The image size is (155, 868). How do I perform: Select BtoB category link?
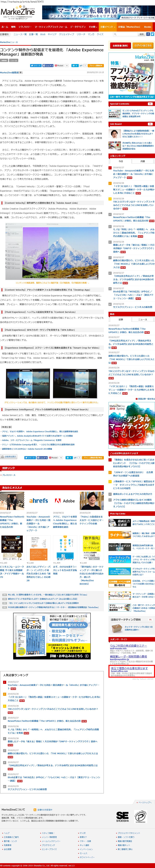(43, 34)
